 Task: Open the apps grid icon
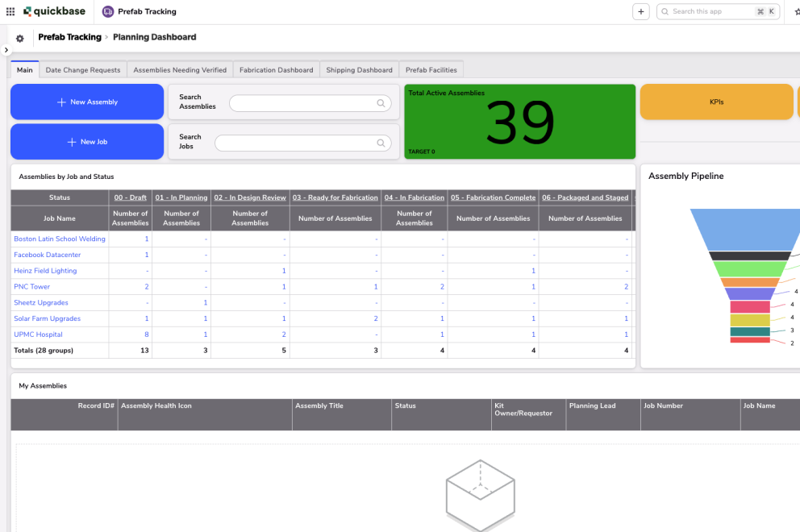10,10
